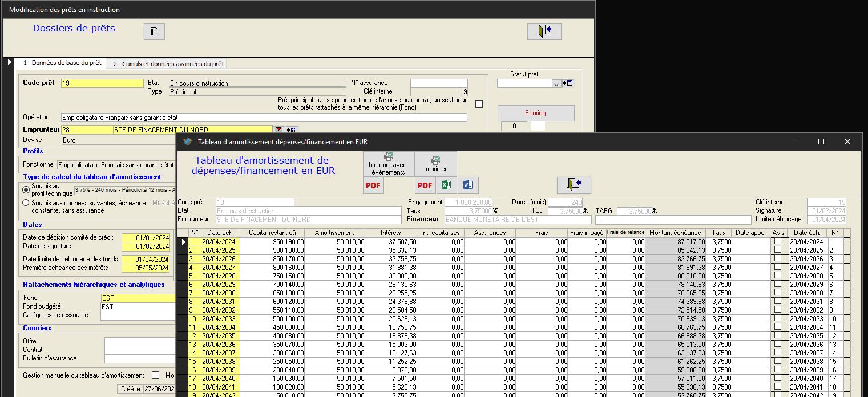Click the Fonctionnel profile field
This screenshot has height=397, width=868.
[x=116, y=164]
